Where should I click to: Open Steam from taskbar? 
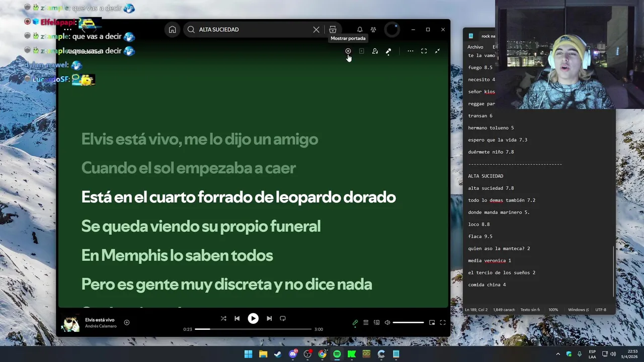click(x=278, y=354)
